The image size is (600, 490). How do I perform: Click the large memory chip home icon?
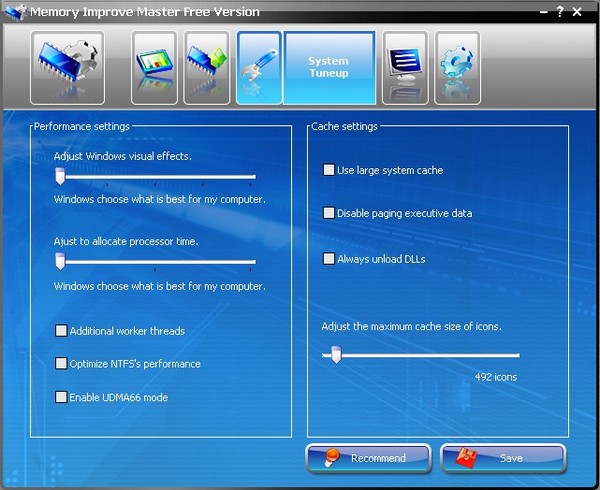tap(67, 68)
